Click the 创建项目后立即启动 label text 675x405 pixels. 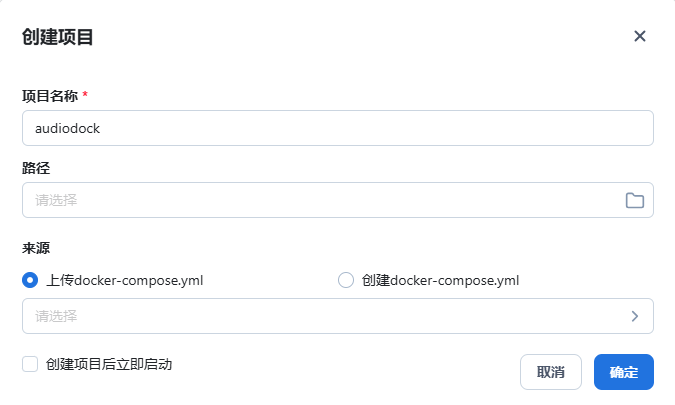click(x=109, y=364)
